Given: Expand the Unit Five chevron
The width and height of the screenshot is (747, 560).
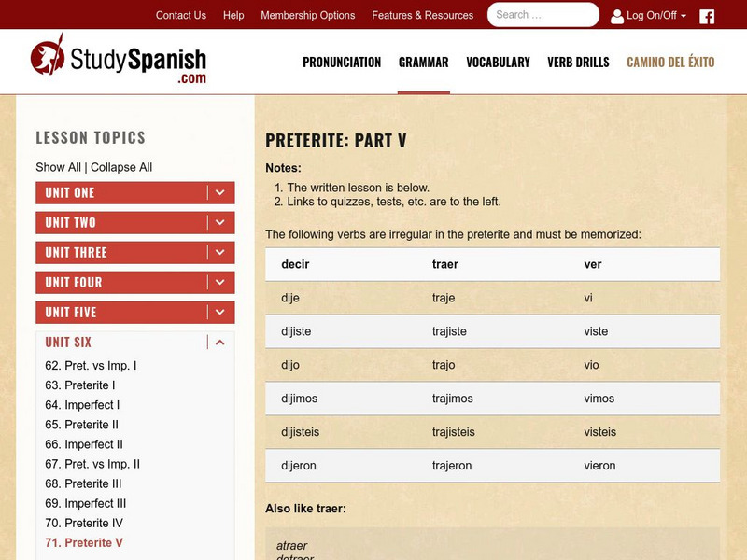Looking at the screenshot, I should coord(219,313).
